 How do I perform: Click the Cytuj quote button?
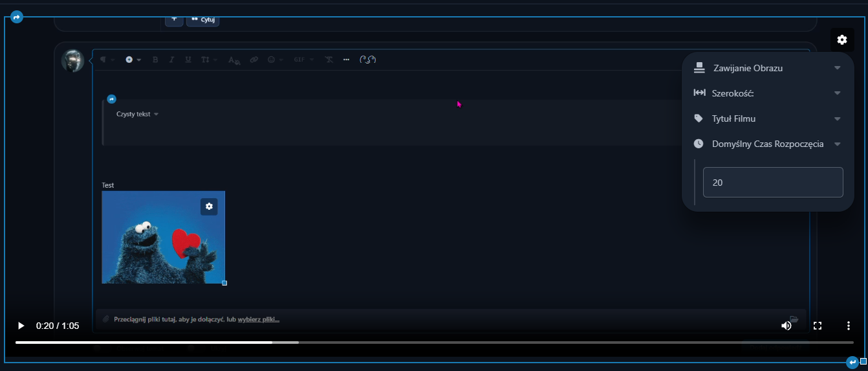pyautogui.click(x=203, y=19)
